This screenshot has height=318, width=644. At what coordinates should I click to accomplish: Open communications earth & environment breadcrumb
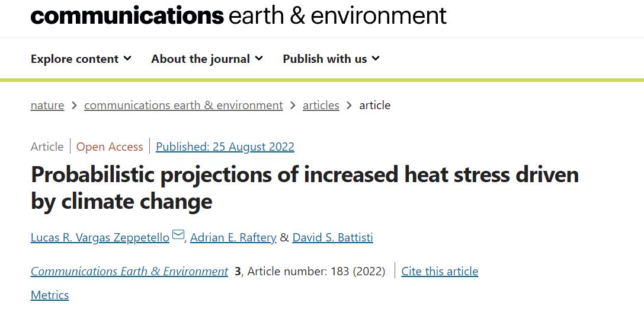(x=183, y=105)
